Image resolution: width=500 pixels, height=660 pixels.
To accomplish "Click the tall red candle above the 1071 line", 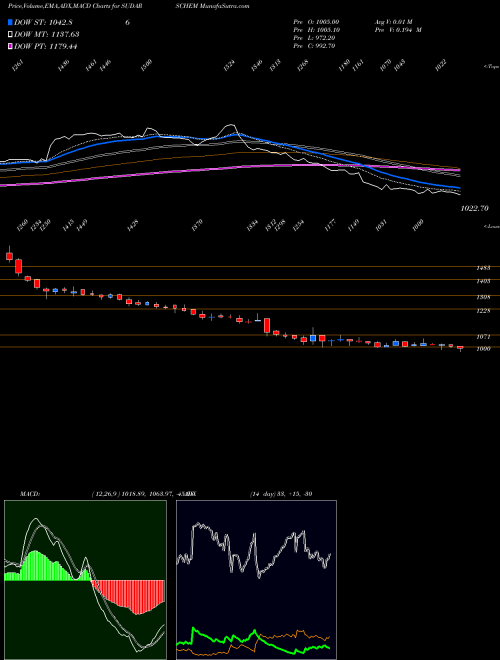I will pyautogui.click(x=267, y=326).
